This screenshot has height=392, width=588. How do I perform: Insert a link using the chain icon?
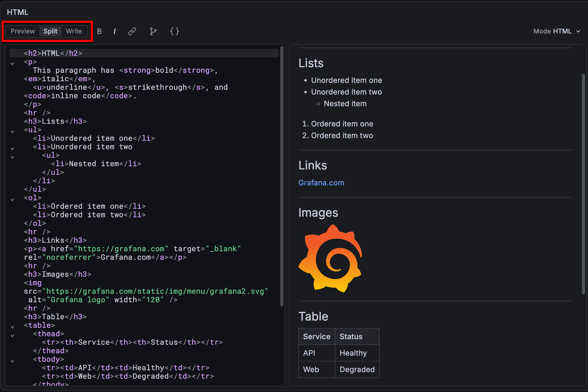[132, 31]
